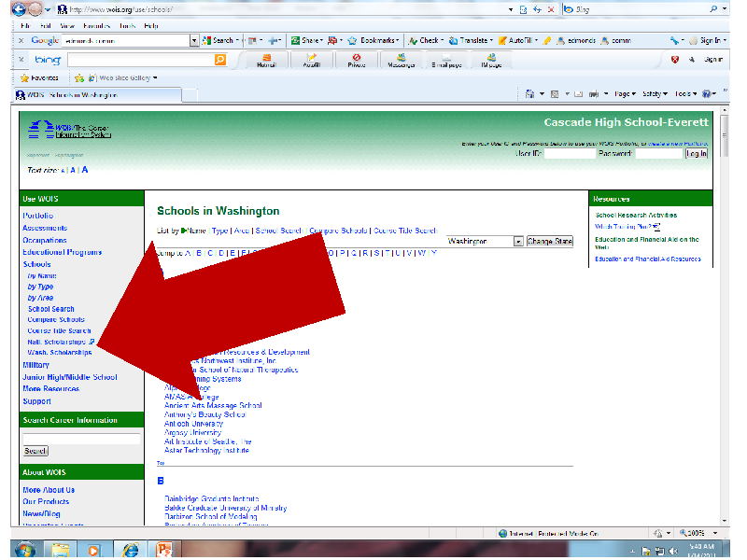
Task: Click the career information Search button
Action: 35,451
